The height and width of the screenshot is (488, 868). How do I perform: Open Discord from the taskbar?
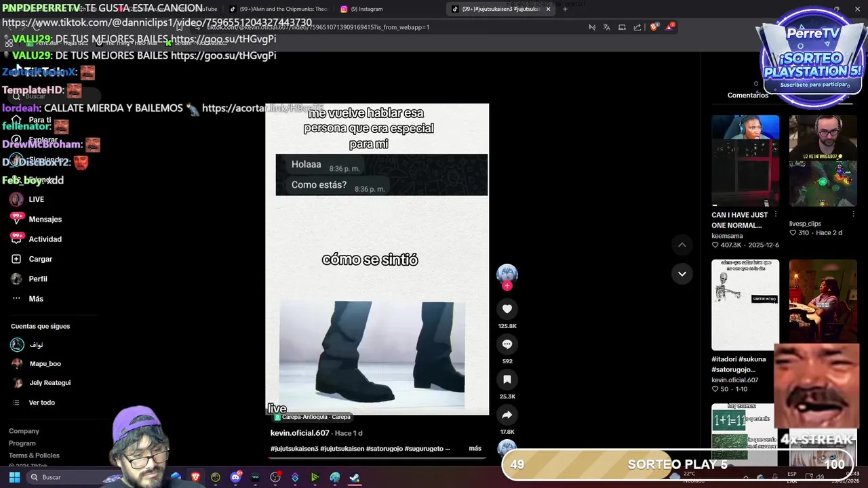[235, 477]
